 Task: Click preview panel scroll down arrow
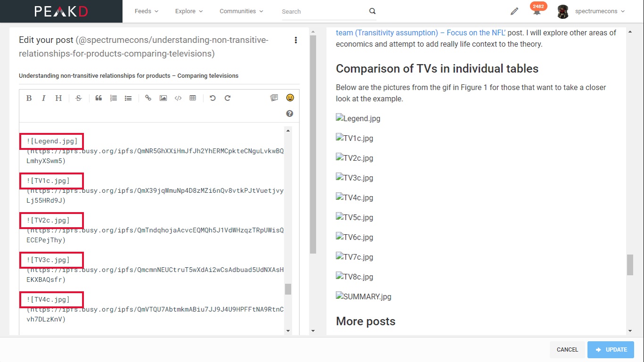[x=630, y=331]
